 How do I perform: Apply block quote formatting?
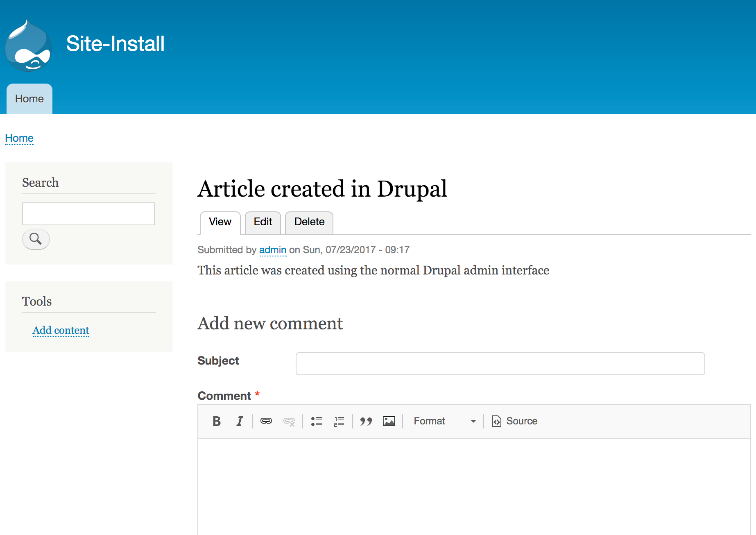tap(366, 421)
